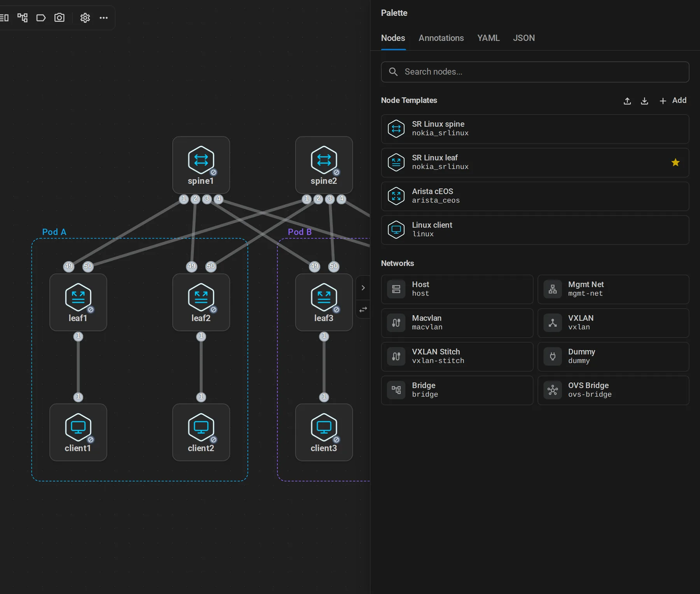The height and width of the screenshot is (594, 700).
Task: Select the SR Linux spine template
Action: click(535, 129)
